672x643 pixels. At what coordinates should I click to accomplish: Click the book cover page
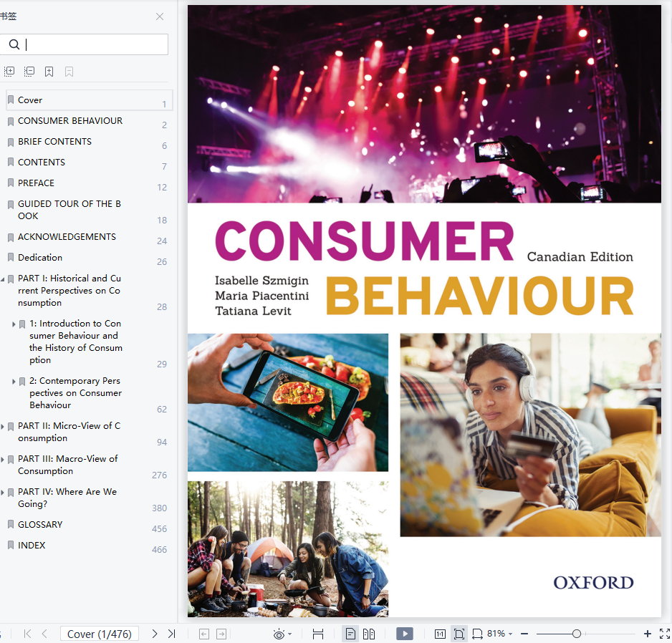424,311
